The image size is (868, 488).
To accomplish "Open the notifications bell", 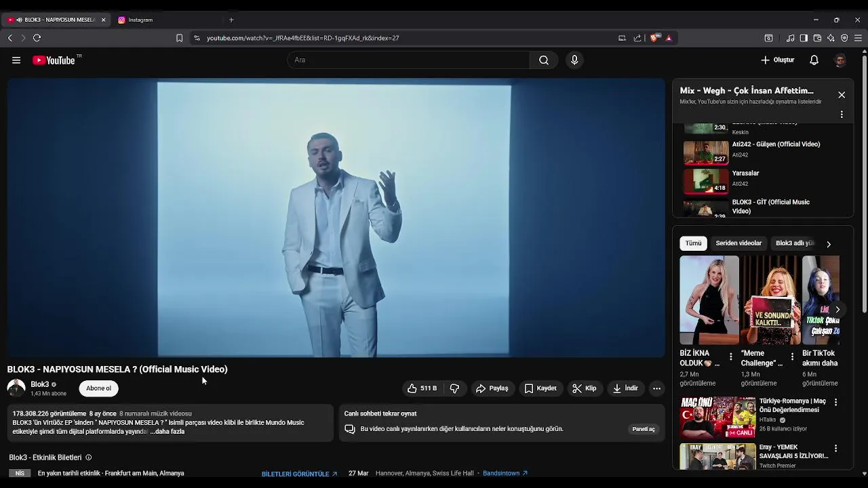I will coord(814,60).
